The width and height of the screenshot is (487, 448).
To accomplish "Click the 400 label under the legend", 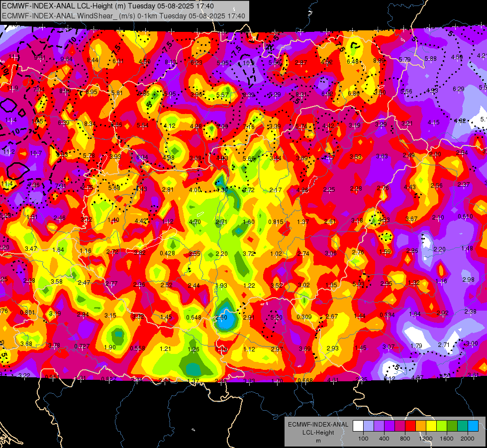I will (384, 439).
